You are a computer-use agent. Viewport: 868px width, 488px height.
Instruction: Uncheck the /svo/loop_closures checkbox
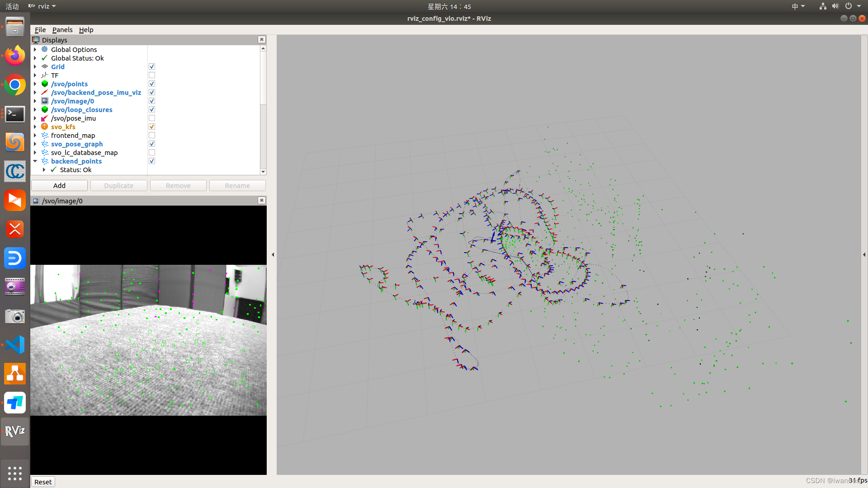pyautogui.click(x=152, y=110)
